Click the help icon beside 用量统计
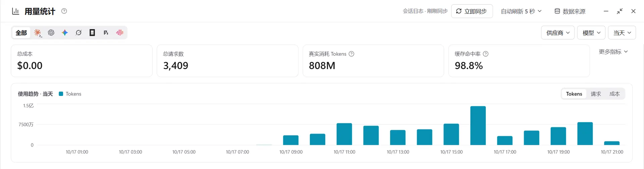This screenshot has height=169, width=644. point(64,11)
